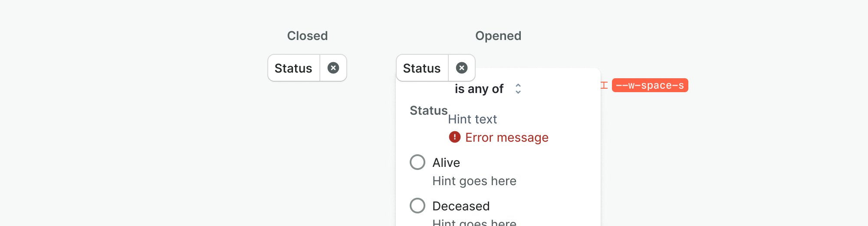This screenshot has height=226, width=868.
Task: Remove the Status filter under Closed
Action: click(333, 68)
